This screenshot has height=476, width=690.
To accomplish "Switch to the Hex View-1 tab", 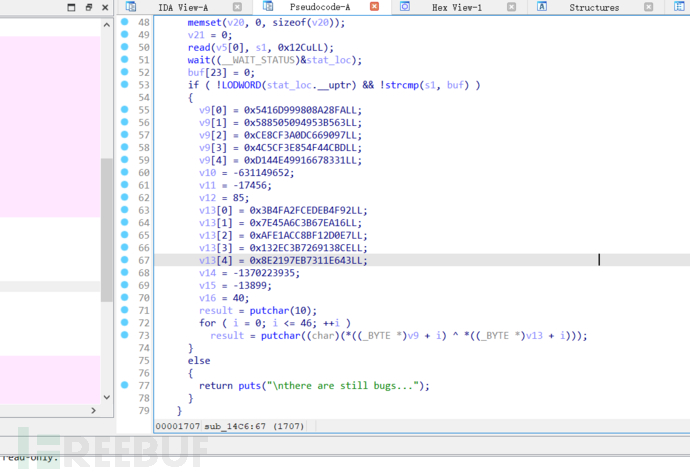I will (x=456, y=7).
